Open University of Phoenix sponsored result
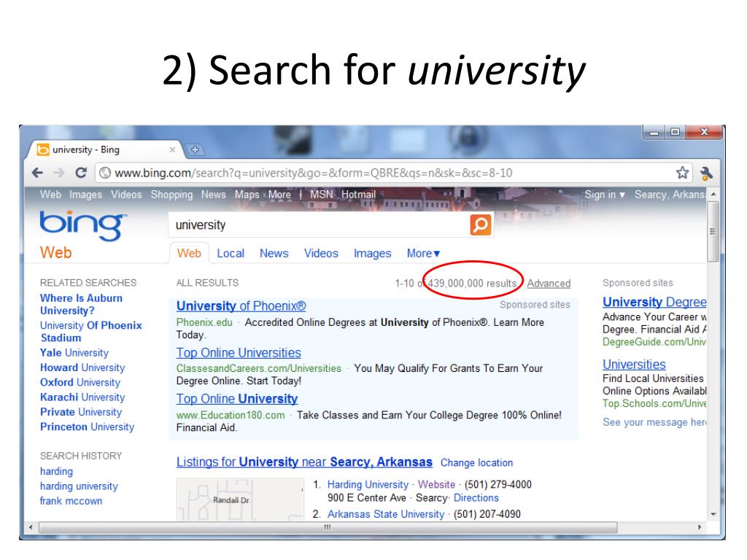 (x=241, y=306)
